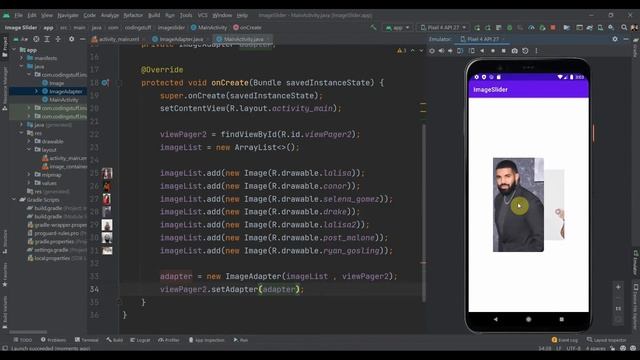Viewport: 640px width, 360px height.
Task: Open Emulator panel settings gear
Action: click(615, 39)
